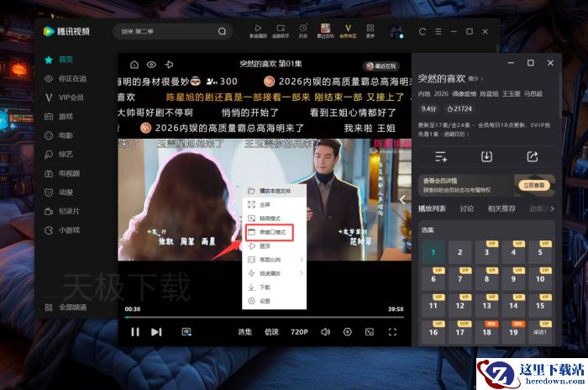Screen dimensions: 588x390
Task: Open the 追剧日历 link
Action: [456, 134]
